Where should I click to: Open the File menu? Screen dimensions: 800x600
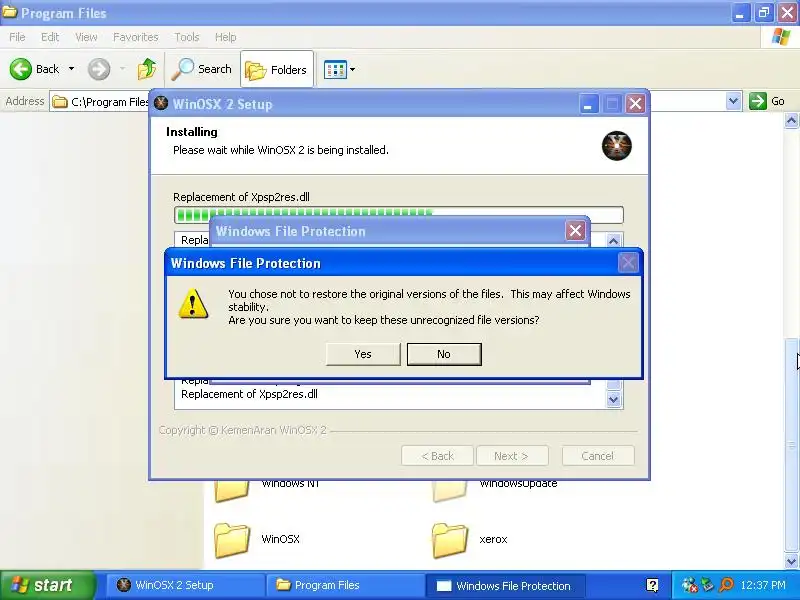(17, 37)
